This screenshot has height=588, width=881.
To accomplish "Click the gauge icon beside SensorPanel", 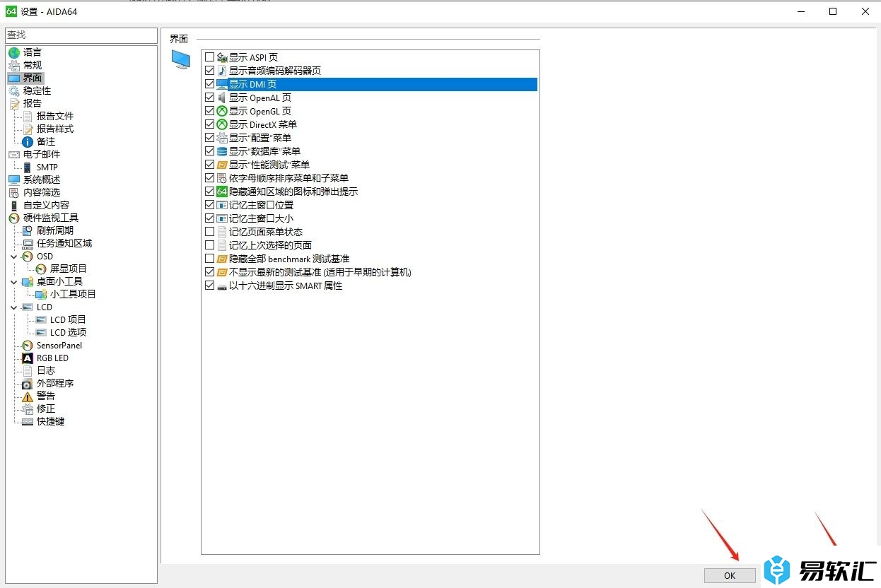I will (28, 345).
